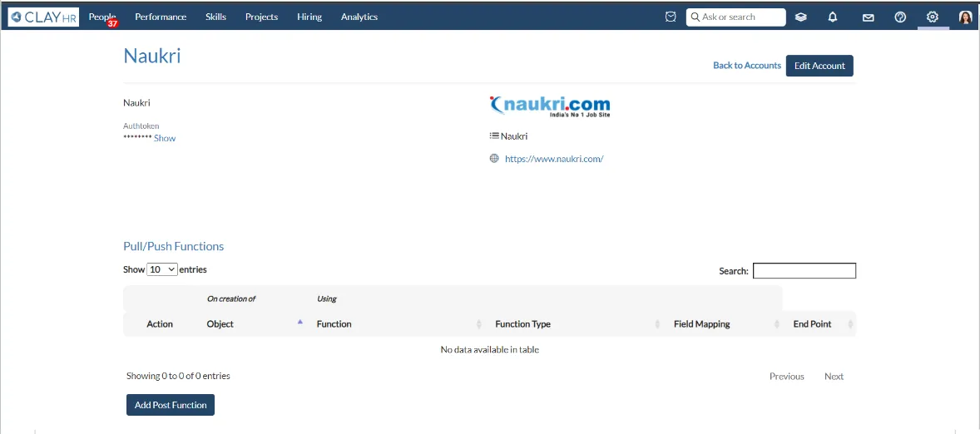Screen dimensions: 980x434
Task: Click the 37 badge on People
Action: (112, 23)
